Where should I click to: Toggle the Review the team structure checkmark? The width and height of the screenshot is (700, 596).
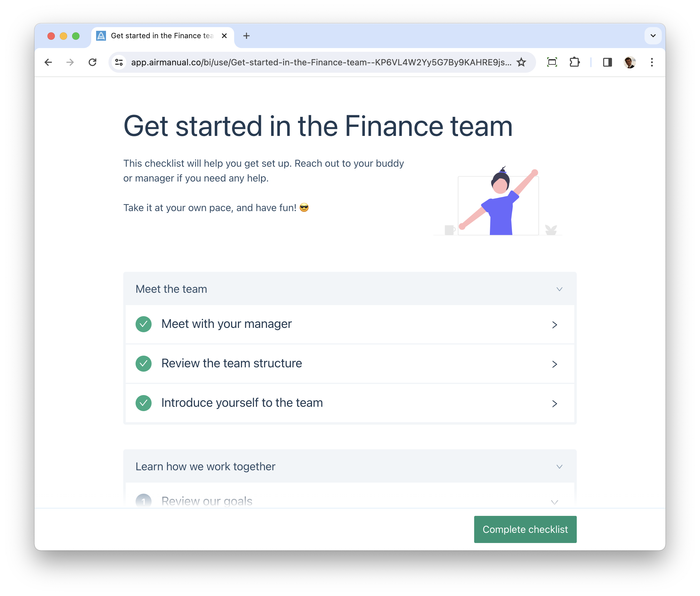pos(144,364)
